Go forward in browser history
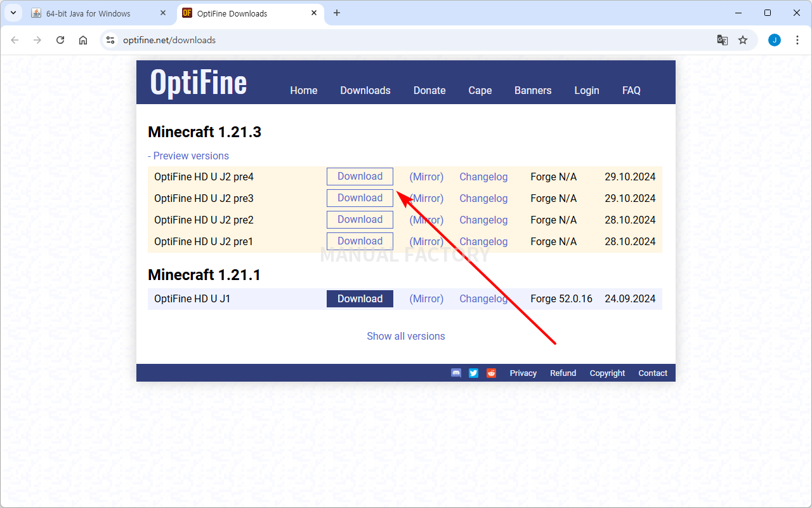The width and height of the screenshot is (812, 508). (37, 40)
